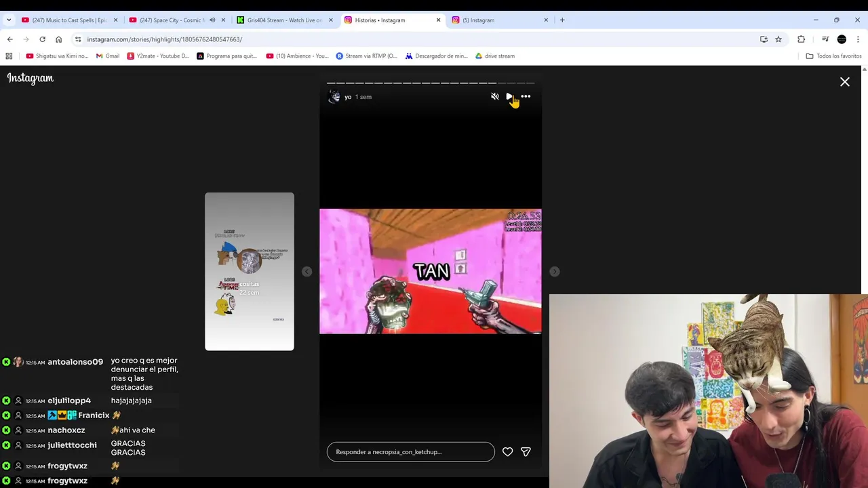Image resolution: width=868 pixels, height=488 pixels.
Task: Open the Stream via RTMP bookmark
Action: (x=366, y=56)
